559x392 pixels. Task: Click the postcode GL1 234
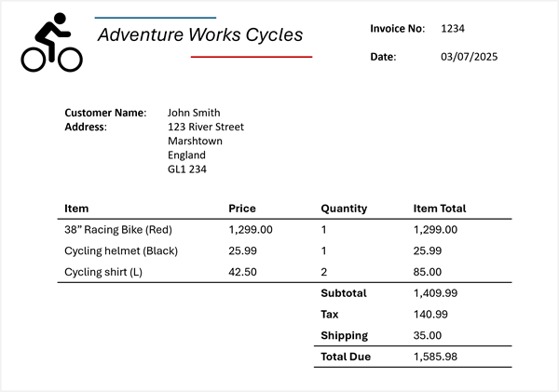coord(187,169)
